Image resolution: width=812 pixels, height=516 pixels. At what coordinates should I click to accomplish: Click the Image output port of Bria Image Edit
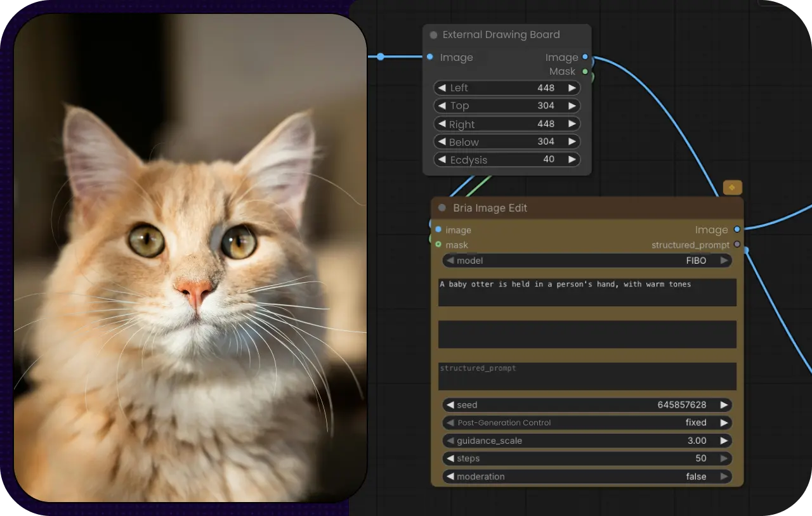(x=737, y=229)
